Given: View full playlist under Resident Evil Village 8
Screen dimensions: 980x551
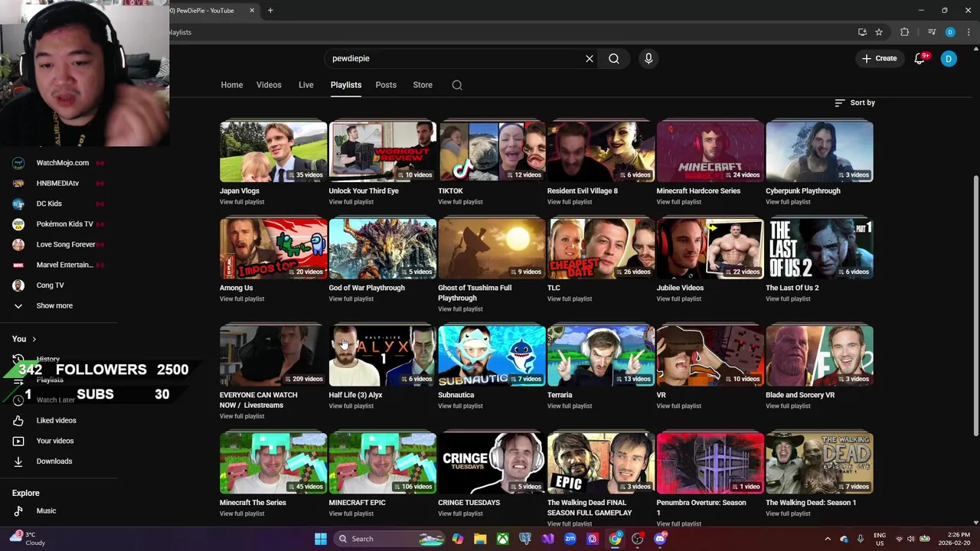Looking at the screenshot, I should 570,202.
